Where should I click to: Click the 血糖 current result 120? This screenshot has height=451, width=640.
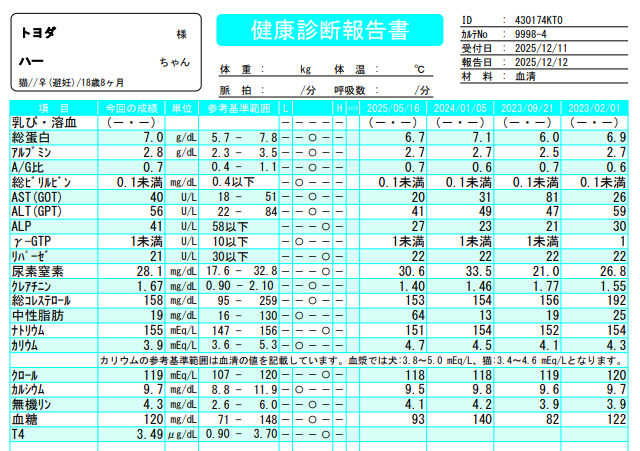pyautogui.click(x=153, y=419)
